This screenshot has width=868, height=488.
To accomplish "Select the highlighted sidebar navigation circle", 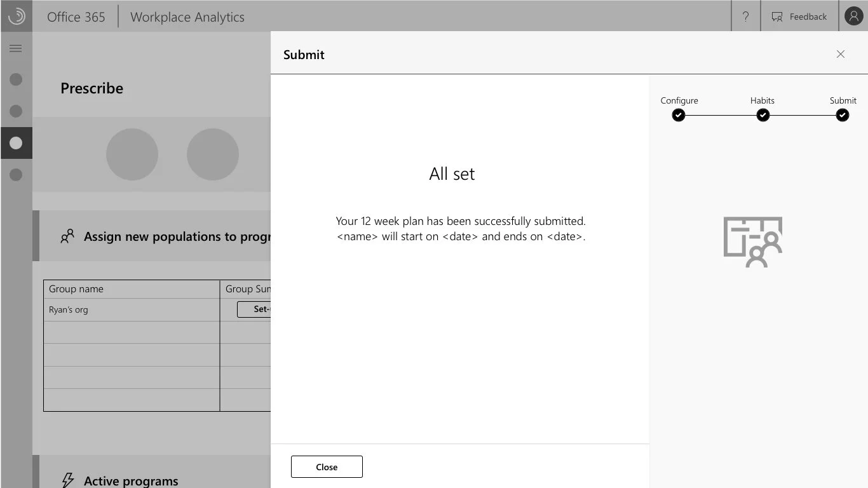I will click(x=17, y=143).
